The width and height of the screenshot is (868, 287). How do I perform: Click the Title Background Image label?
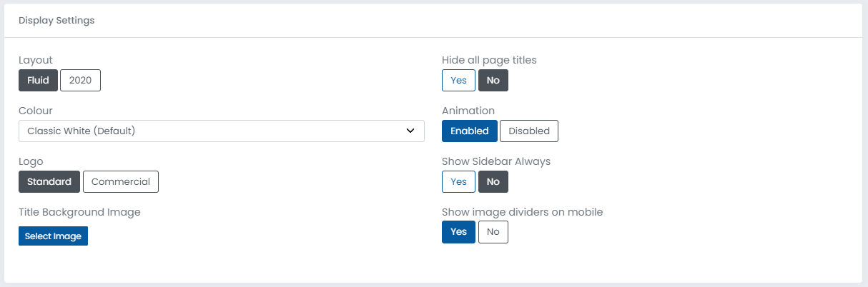(x=79, y=212)
